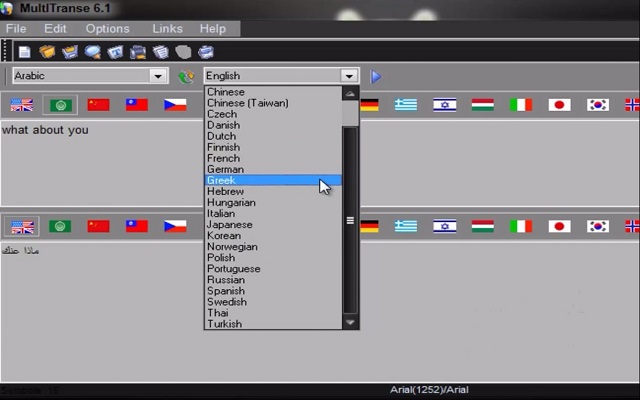Screen dimensions: 640x400
Task: Click the English language combo box field
Action: pyautogui.click(x=281, y=76)
